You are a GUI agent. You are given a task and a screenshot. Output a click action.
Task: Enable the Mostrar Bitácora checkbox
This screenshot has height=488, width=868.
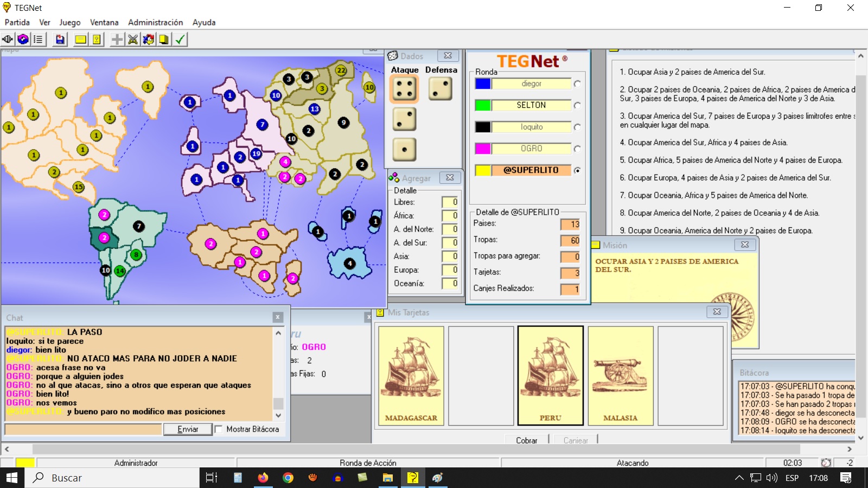(x=219, y=429)
